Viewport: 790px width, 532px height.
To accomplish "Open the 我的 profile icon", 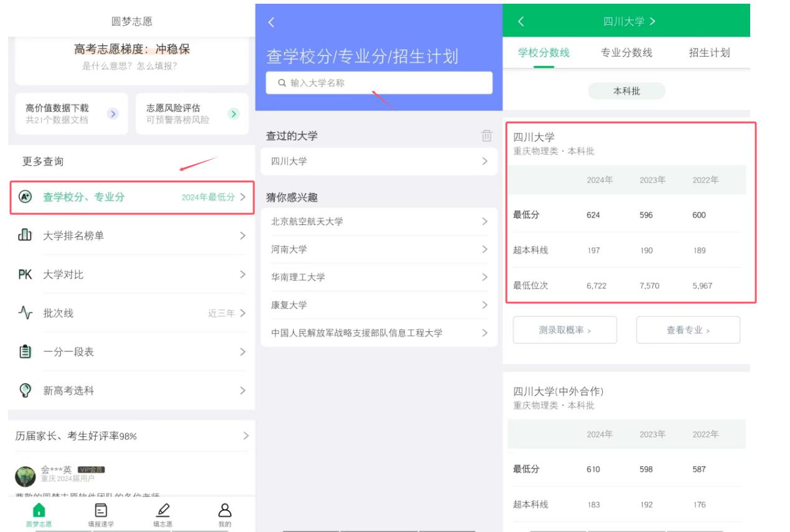I will coord(225,511).
